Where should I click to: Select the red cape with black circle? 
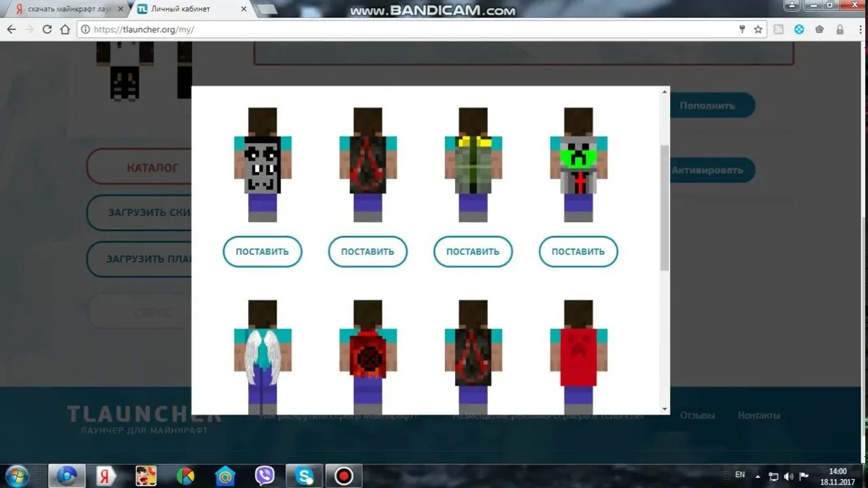[x=368, y=357]
